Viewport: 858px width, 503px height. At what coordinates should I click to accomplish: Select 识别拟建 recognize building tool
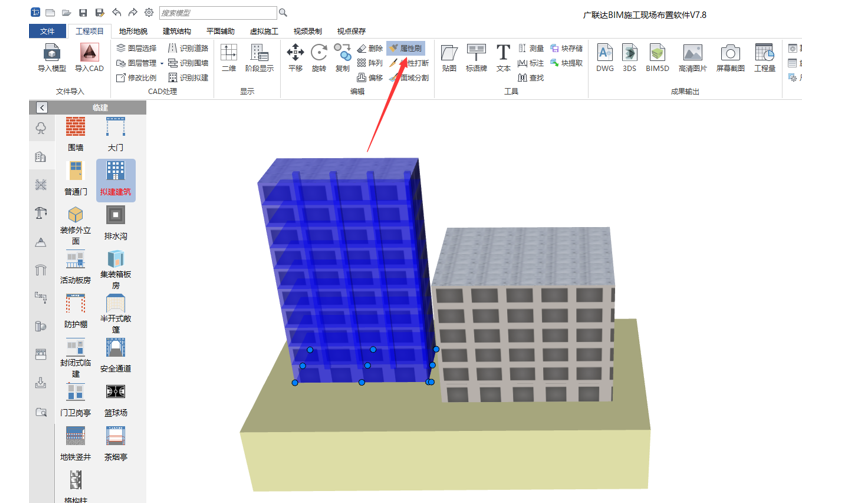click(188, 78)
